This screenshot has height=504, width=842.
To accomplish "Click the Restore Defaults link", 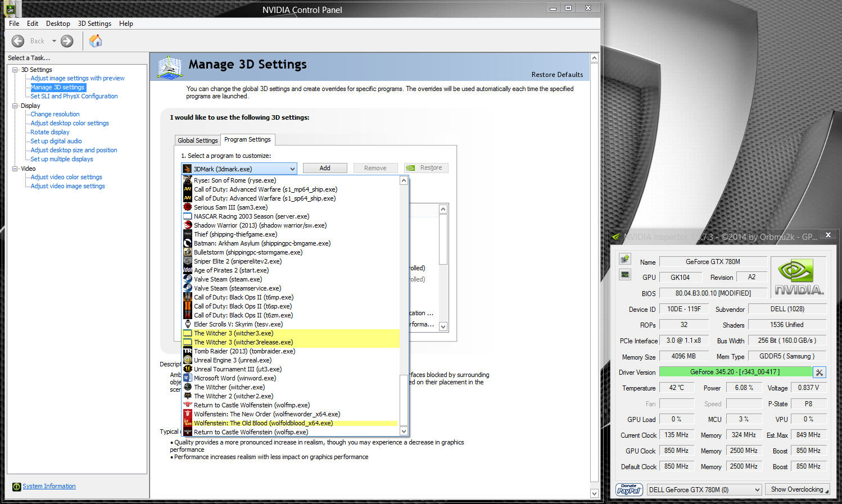I will point(557,75).
